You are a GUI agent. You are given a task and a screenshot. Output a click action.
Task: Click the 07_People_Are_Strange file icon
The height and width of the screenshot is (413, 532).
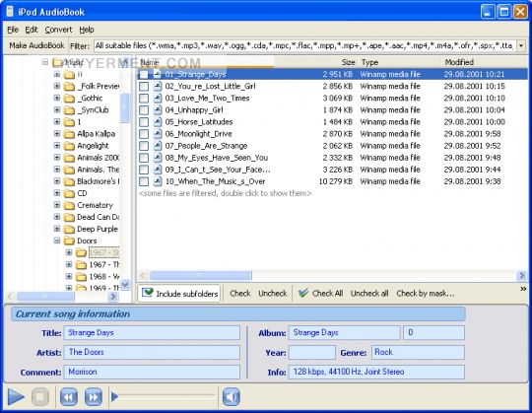(157, 146)
